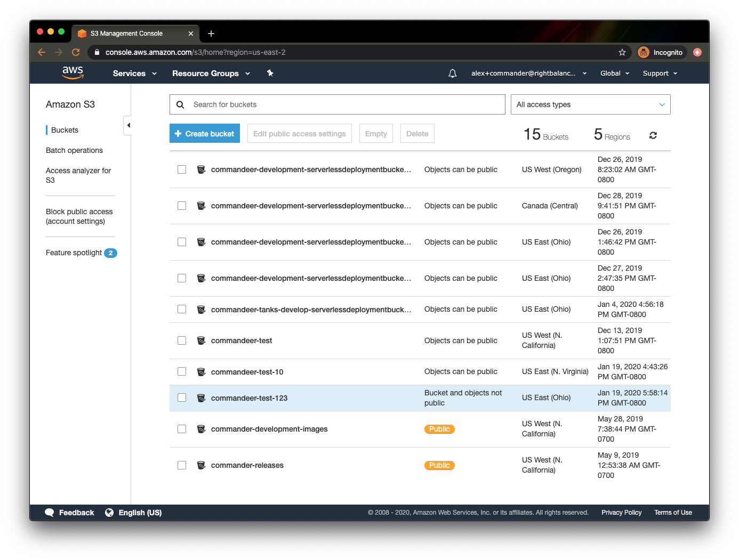
Task: Click the pin shortcuts icon in AWS navbar
Action: 270,73
